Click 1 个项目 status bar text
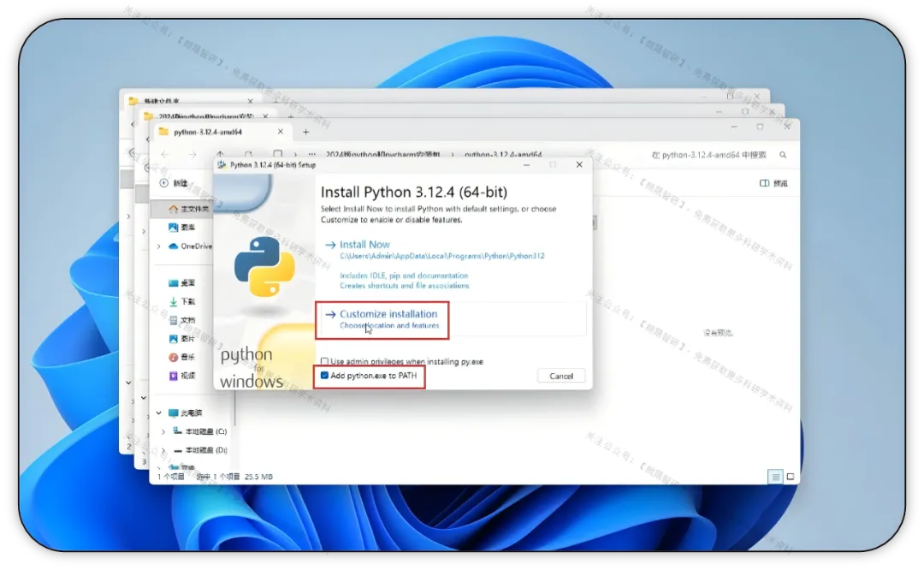Screen dimensions: 924x570 pos(171,476)
